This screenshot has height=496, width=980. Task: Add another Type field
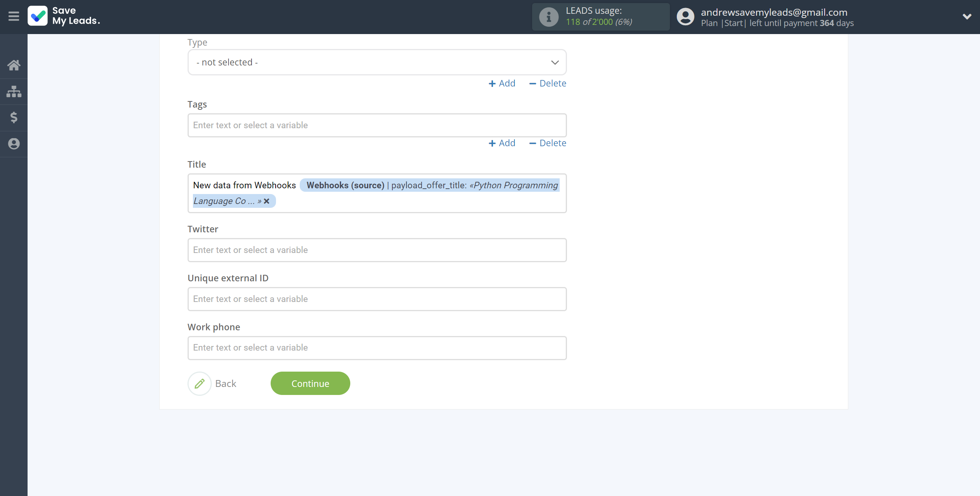[x=502, y=83]
